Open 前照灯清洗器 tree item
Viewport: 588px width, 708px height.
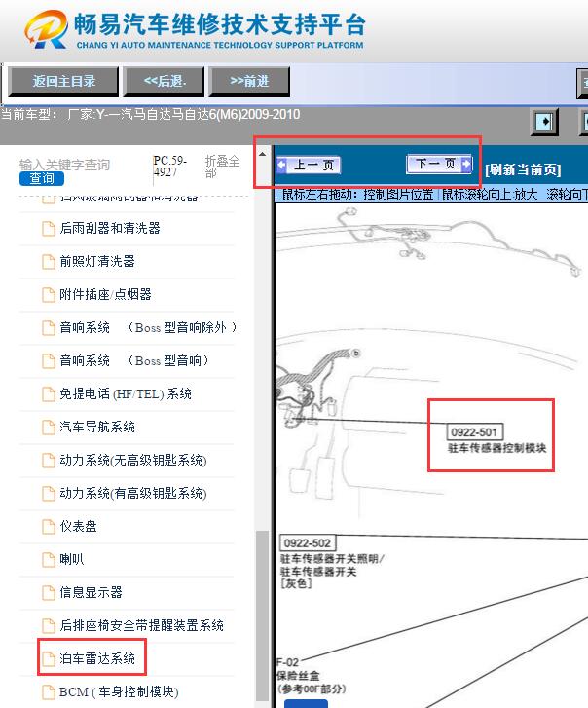(97, 261)
